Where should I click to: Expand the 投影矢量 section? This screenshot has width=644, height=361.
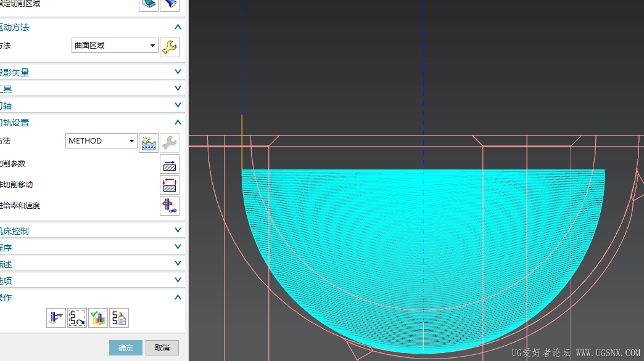[178, 72]
